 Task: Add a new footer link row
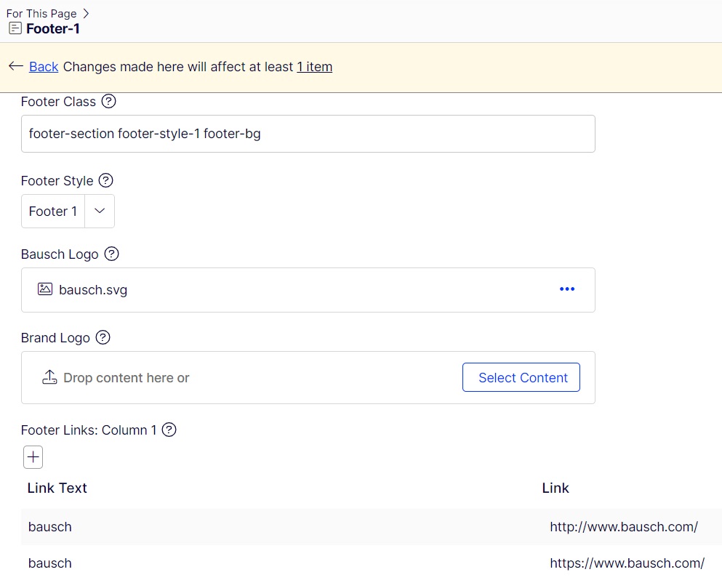tap(33, 457)
